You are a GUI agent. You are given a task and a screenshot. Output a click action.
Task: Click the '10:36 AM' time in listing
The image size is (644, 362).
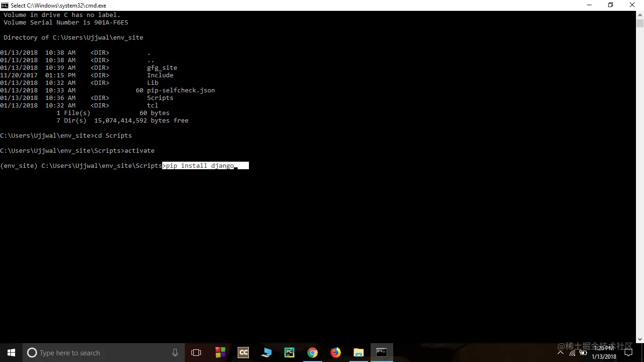60,98
